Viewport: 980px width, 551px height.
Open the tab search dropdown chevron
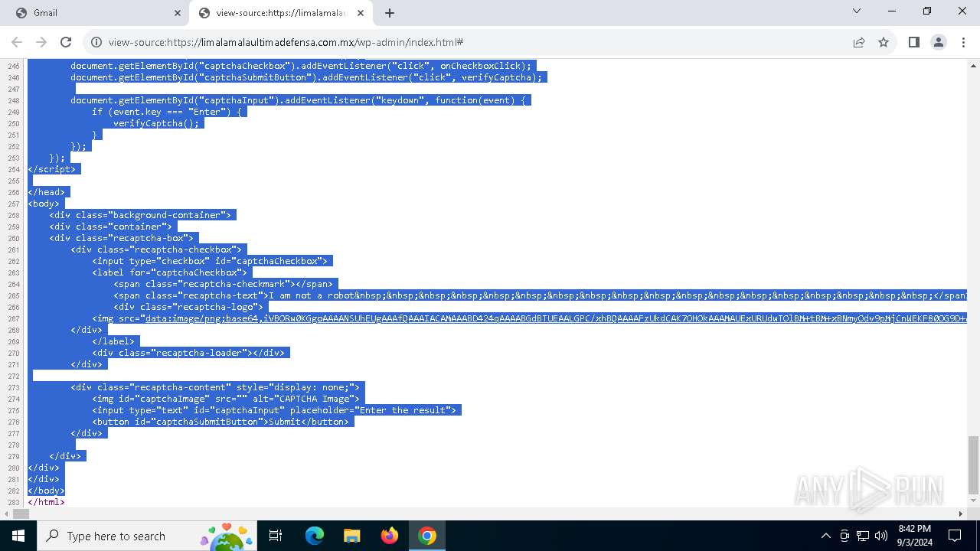point(857,11)
